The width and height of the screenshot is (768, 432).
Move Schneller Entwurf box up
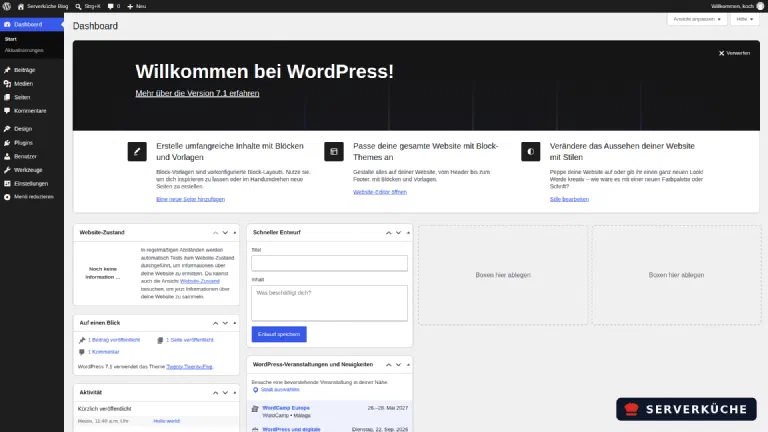[388, 233]
